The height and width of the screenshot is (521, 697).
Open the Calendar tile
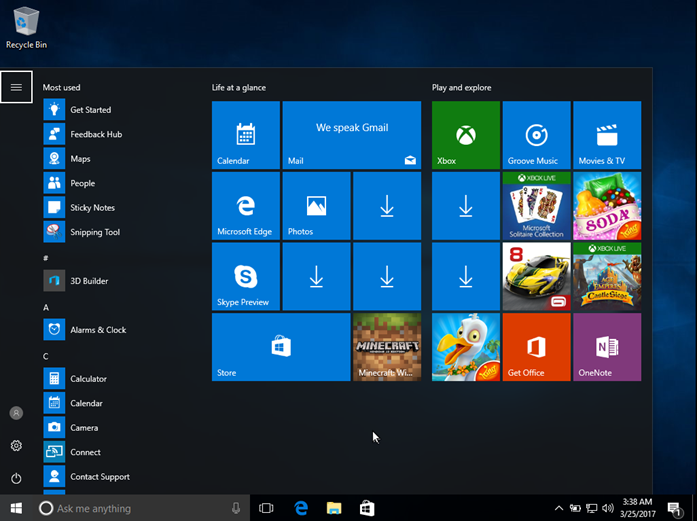(x=246, y=135)
